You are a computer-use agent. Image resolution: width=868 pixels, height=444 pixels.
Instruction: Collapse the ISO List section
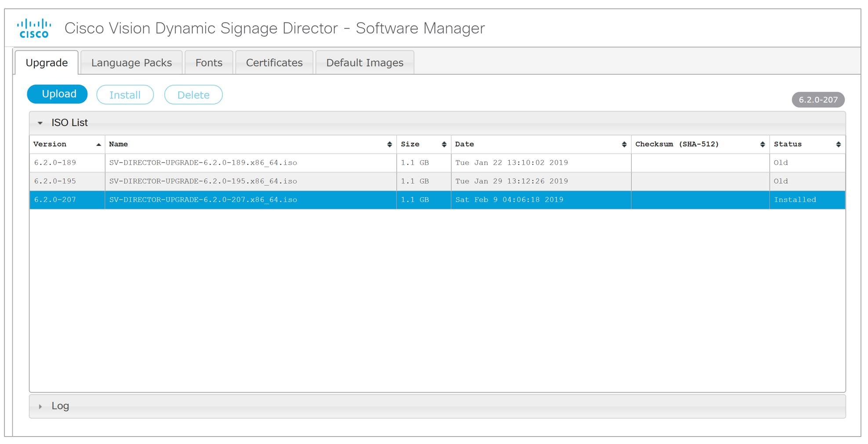coord(70,123)
